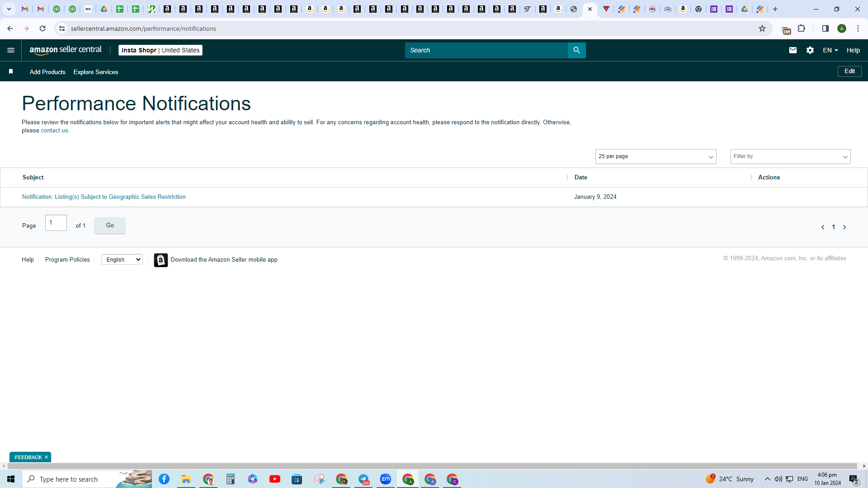Open Chrome's three-dot menu
The image size is (868, 488).
pos(858,28)
